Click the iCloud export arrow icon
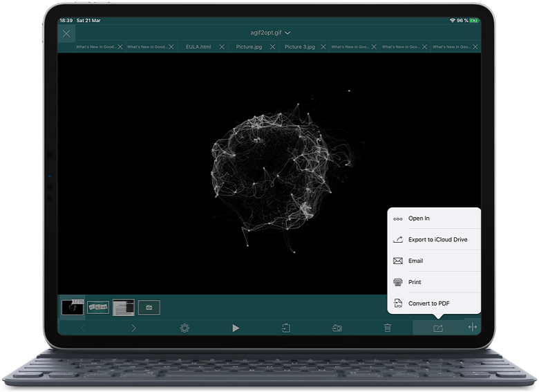 398,240
